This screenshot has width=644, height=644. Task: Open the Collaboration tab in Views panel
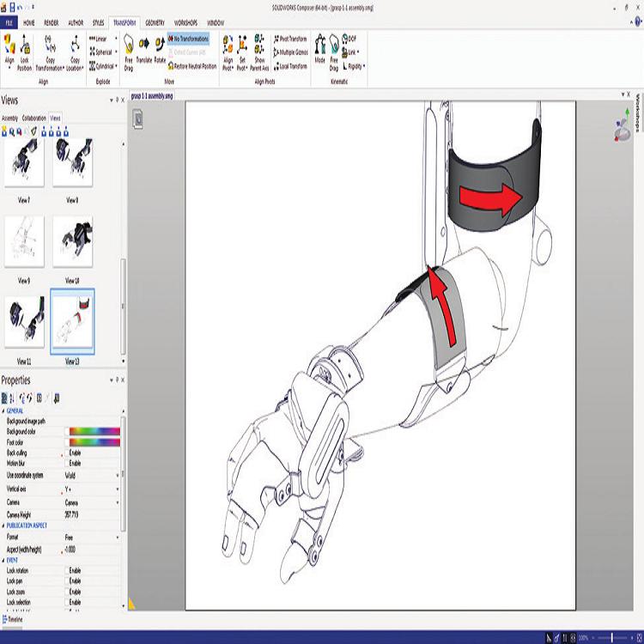coord(34,118)
